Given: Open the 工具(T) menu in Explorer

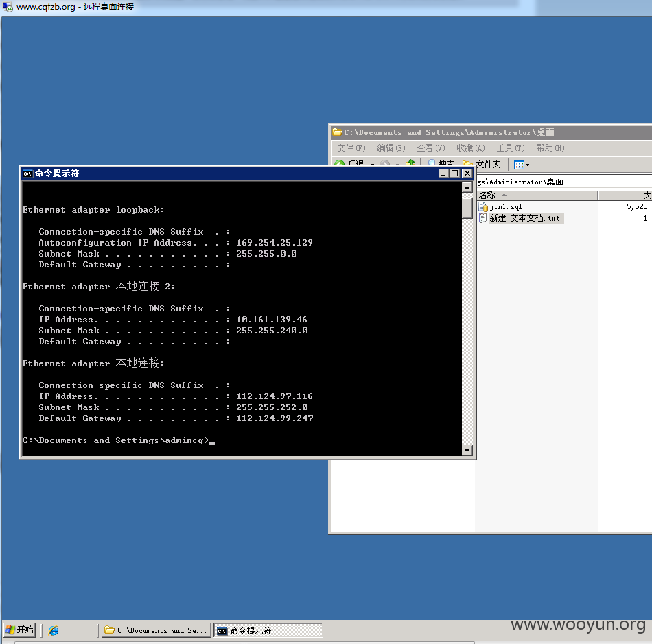Looking at the screenshot, I should click(x=511, y=148).
